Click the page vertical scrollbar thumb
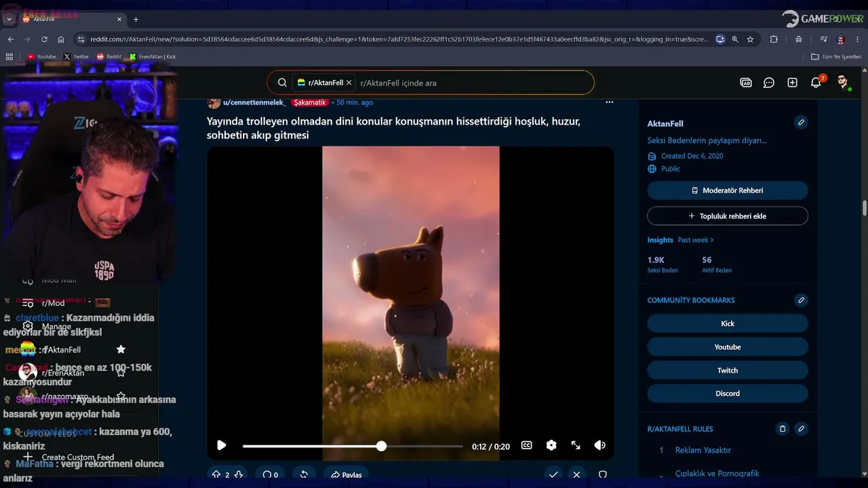 click(x=865, y=207)
